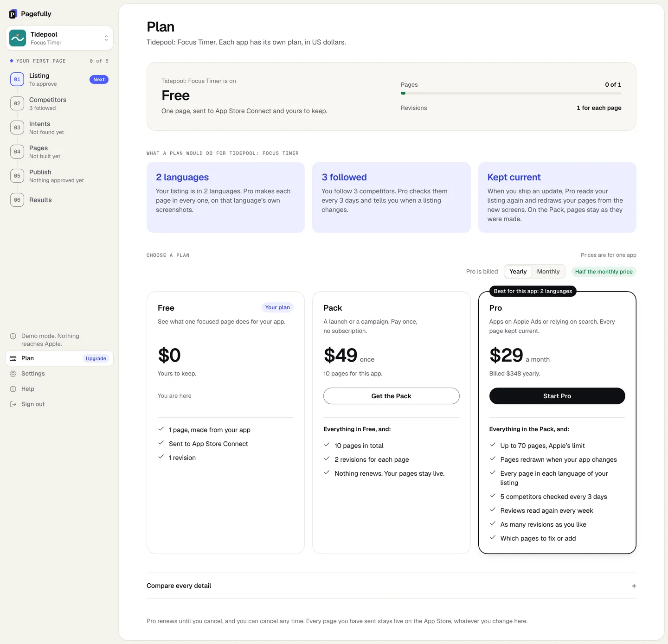
Task: Click the Sign out arrow icon
Action: click(x=13, y=404)
